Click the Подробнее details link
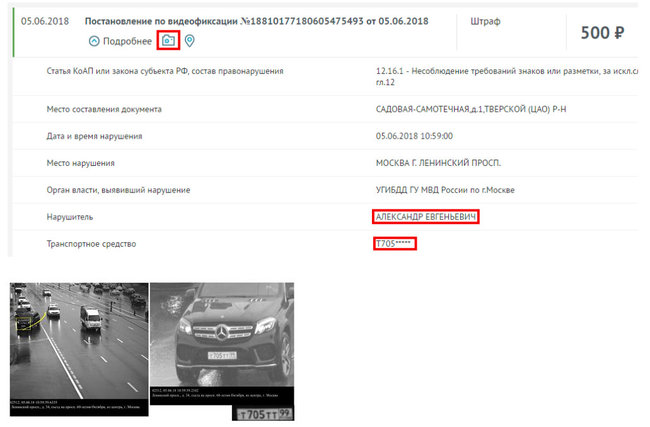 click(x=127, y=41)
